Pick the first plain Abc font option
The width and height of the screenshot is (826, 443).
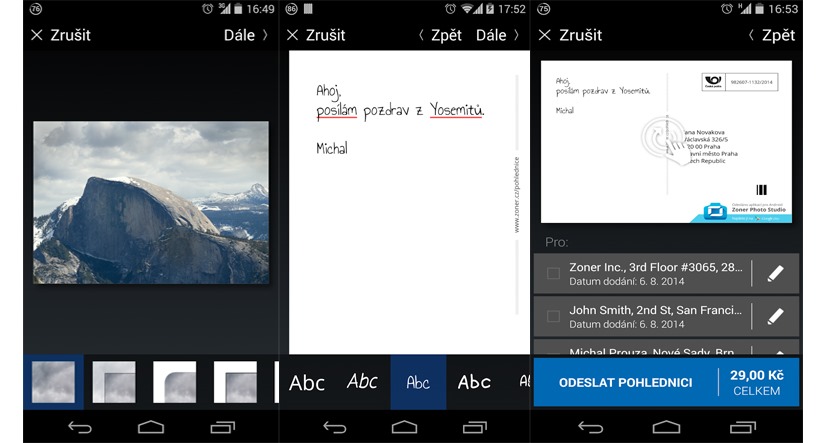point(306,382)
